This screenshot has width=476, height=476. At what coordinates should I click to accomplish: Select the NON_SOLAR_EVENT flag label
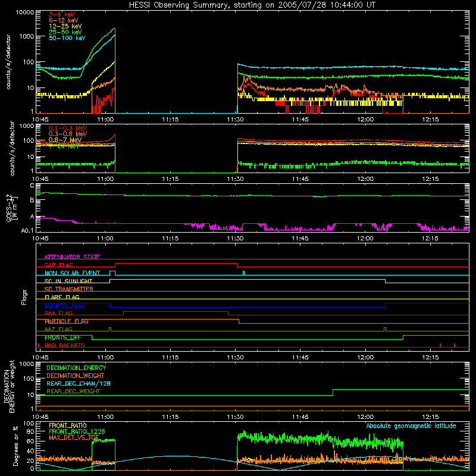tap(72, 273)
